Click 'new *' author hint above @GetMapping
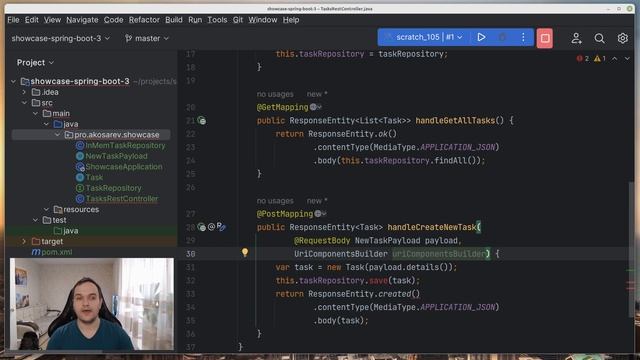 317,94
